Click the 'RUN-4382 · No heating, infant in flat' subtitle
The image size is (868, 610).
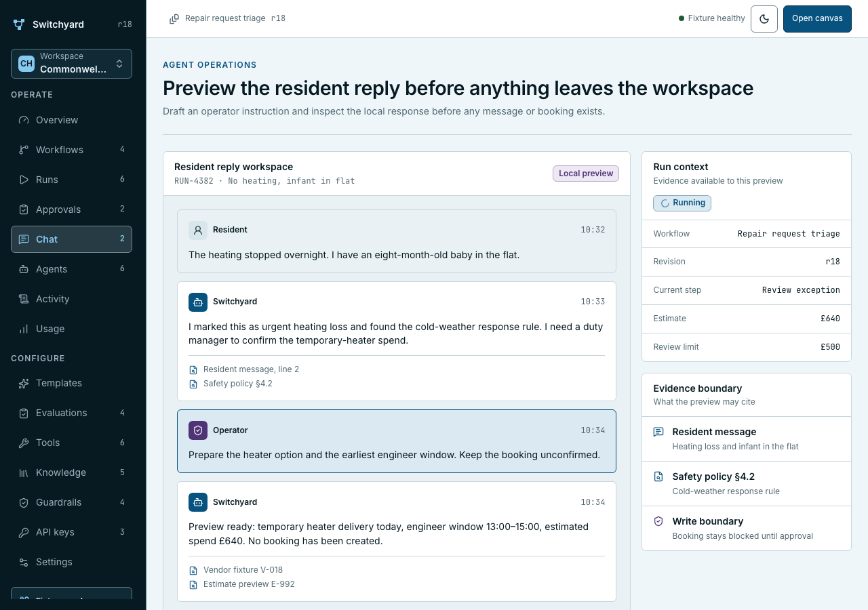point(264,181)
